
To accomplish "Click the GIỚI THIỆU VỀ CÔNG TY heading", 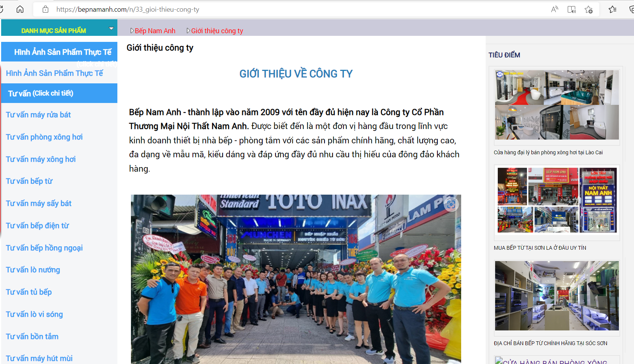I will [x=296, y=74].
